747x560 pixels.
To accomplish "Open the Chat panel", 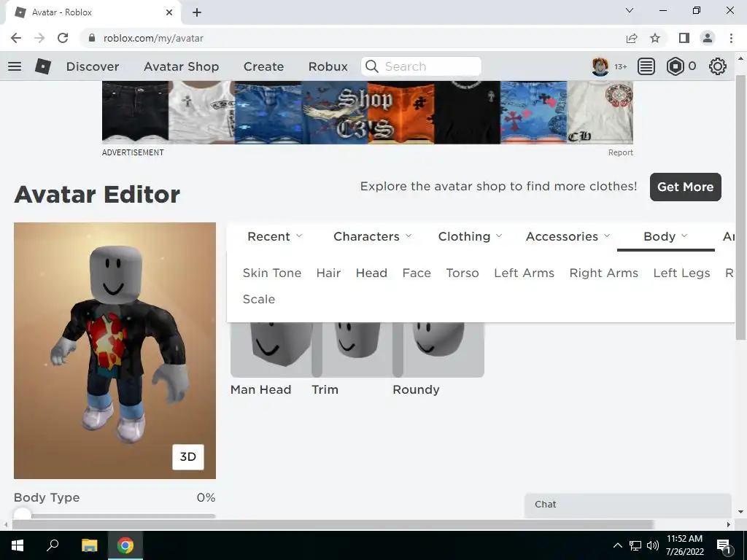I will pyautogui.click(x=628, y=505).
